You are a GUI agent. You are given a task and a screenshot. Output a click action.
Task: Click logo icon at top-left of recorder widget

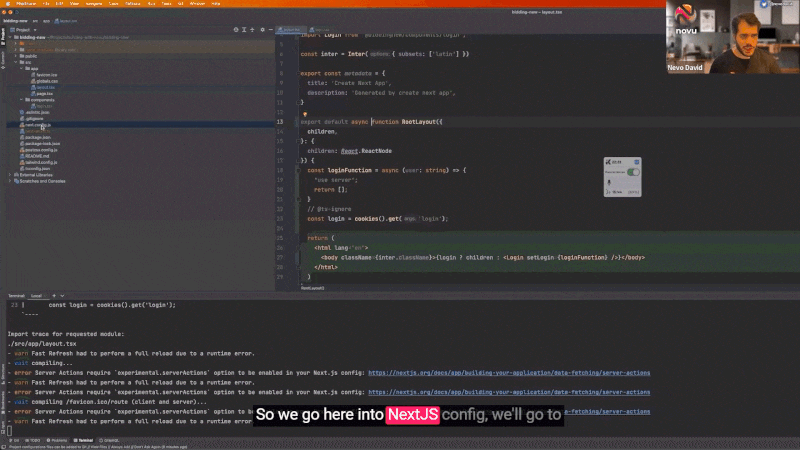[x=608, y=162]
